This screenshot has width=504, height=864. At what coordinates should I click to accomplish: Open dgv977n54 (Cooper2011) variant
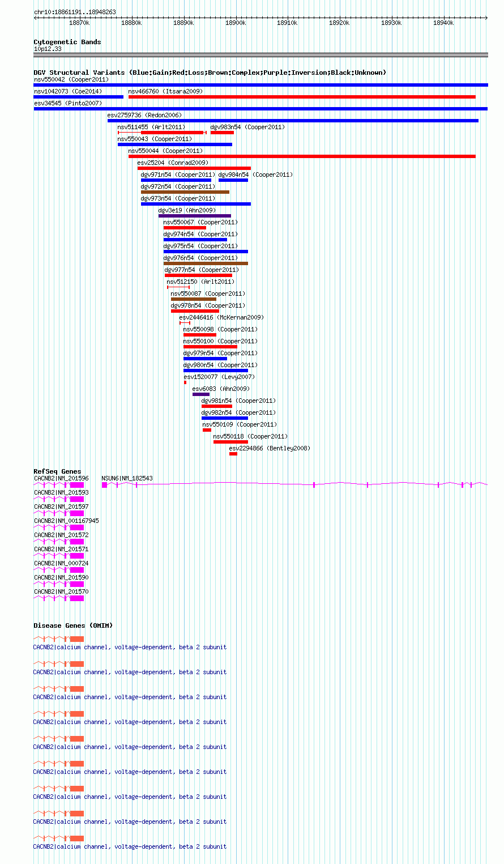click(198, 275)
